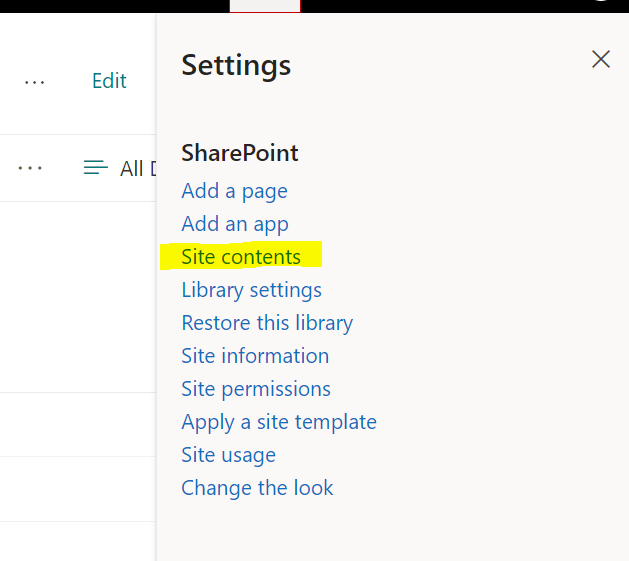Viewport: 629px width, 561px height.
Task: Open Site contents
Action: tap(241, 257)
